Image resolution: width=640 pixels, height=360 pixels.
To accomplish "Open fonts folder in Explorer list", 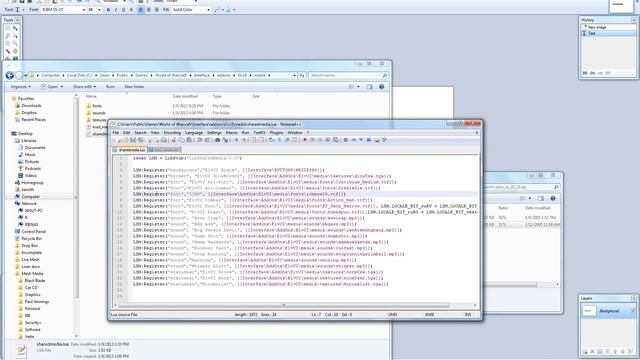I will (97, 106).
